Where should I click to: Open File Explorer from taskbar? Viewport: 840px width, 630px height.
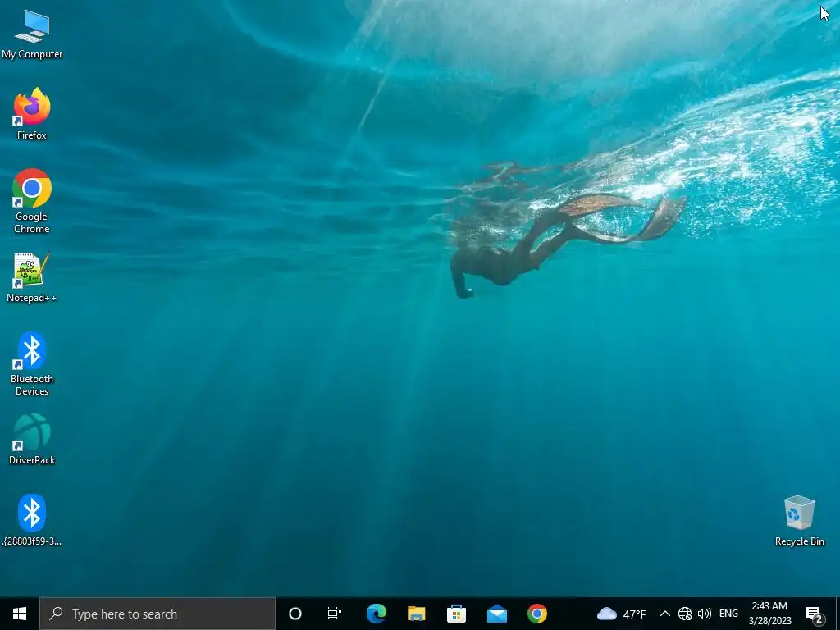point(416,614)
